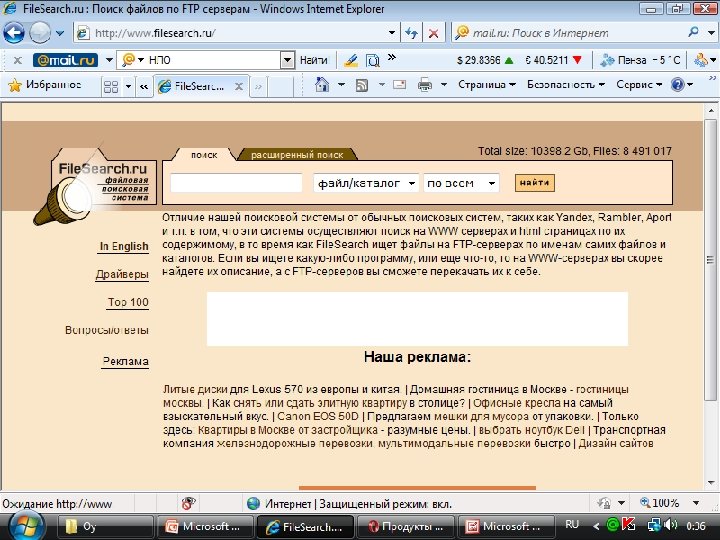This screenshot has width=720, height=540.
Task: Click the Пенза weather indicator
Action: click(640, 60)
